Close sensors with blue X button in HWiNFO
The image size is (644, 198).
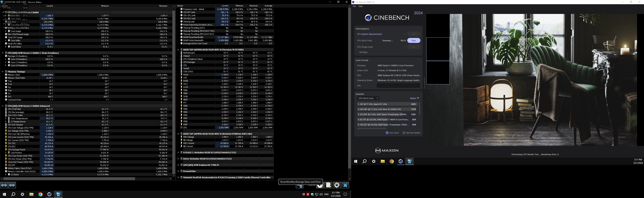pos(345,185)
